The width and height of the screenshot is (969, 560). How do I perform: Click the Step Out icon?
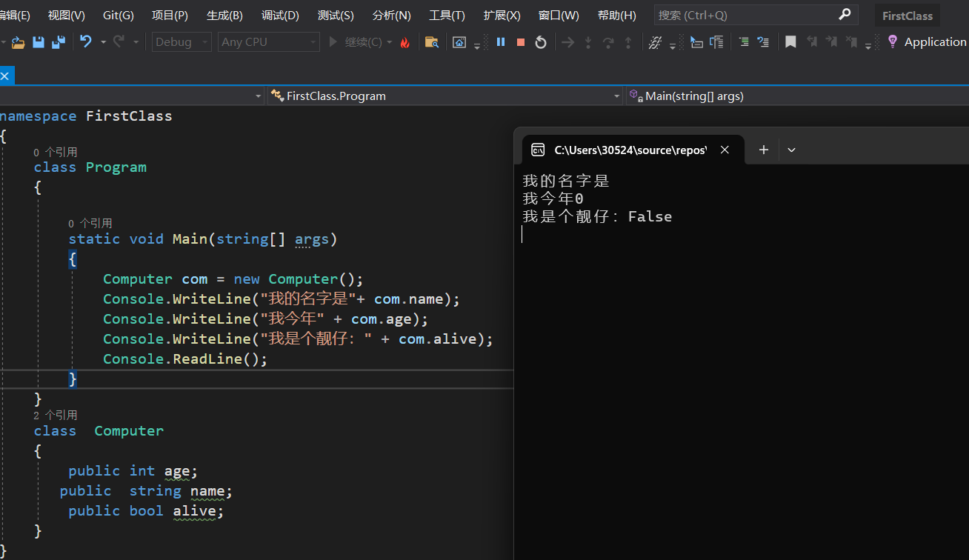(628, 42)
